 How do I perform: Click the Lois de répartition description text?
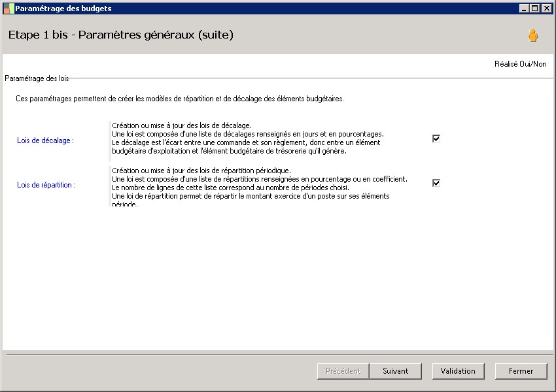259,187
